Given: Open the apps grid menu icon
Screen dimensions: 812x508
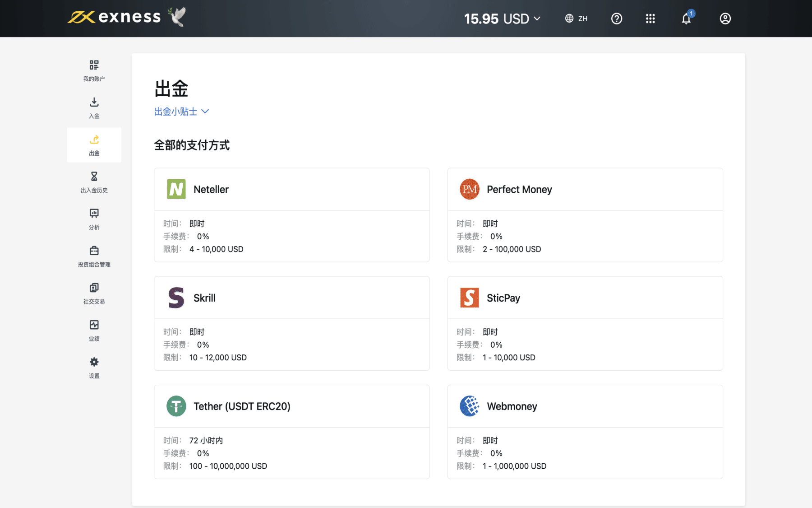Looking at the screenshot, I should coord(650,19).
